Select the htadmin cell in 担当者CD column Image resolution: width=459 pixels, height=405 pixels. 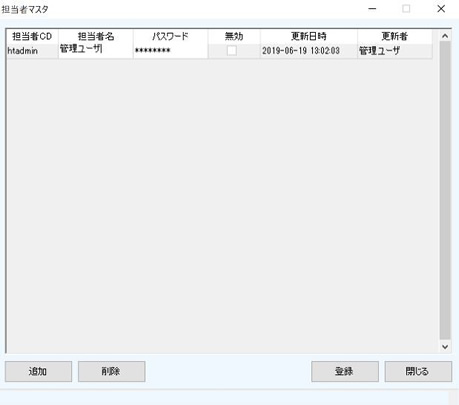tap(32, 51)
